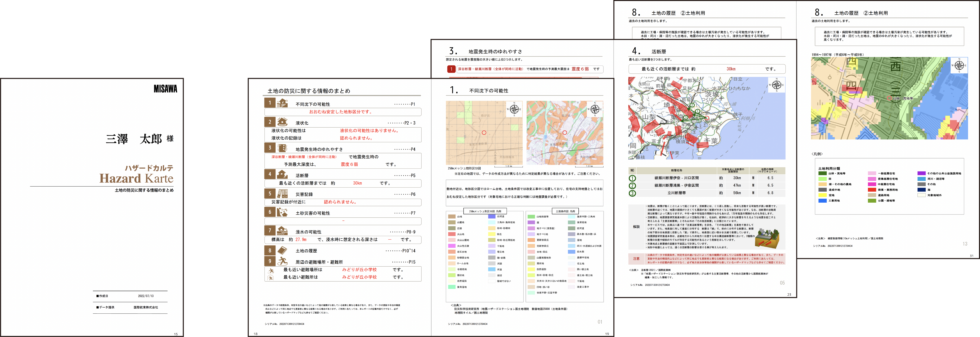Click 改変工事中 pattern swatch in legend
This screenshot has height=337, width=980.
(572, 287)
